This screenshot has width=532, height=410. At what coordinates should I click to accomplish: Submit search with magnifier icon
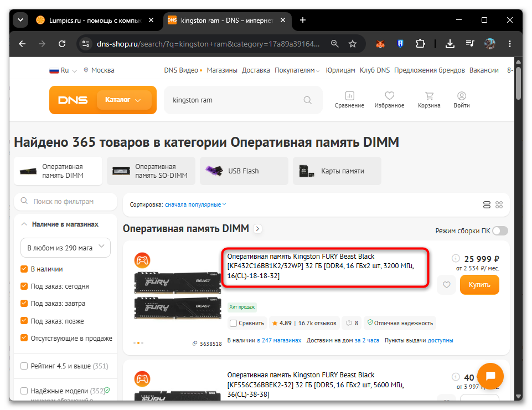pyautogui.click(x=307, y=100)
